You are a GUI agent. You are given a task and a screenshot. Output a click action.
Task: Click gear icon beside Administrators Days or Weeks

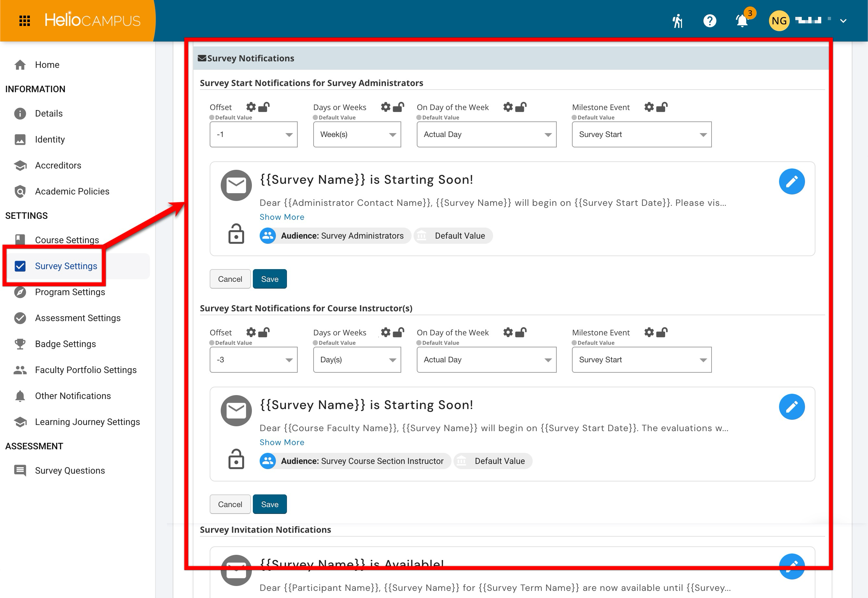[386, 107]
